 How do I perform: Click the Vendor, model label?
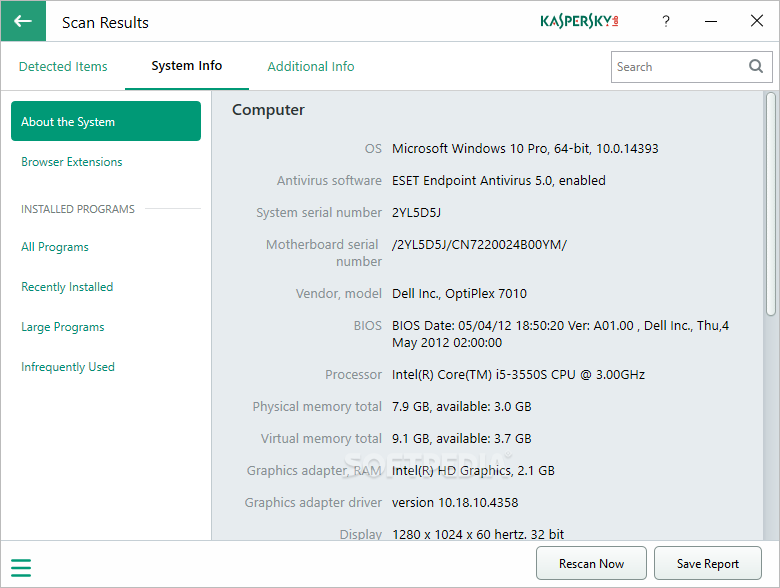(x=339, y=294)
